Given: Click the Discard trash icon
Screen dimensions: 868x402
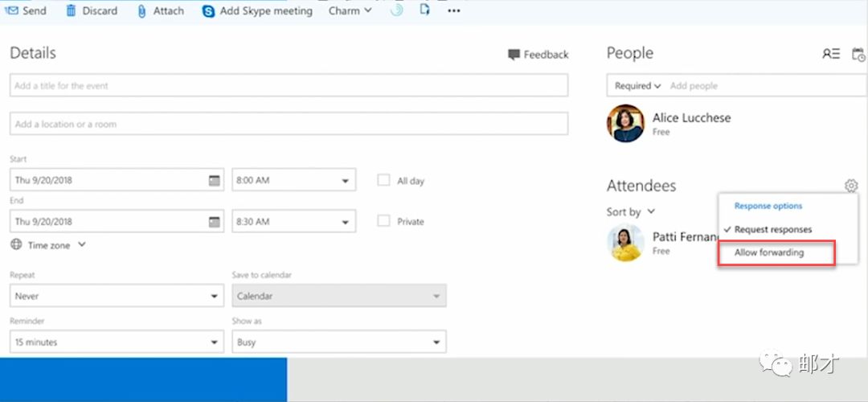Looking at the screenshot, I should coord(72,10).
